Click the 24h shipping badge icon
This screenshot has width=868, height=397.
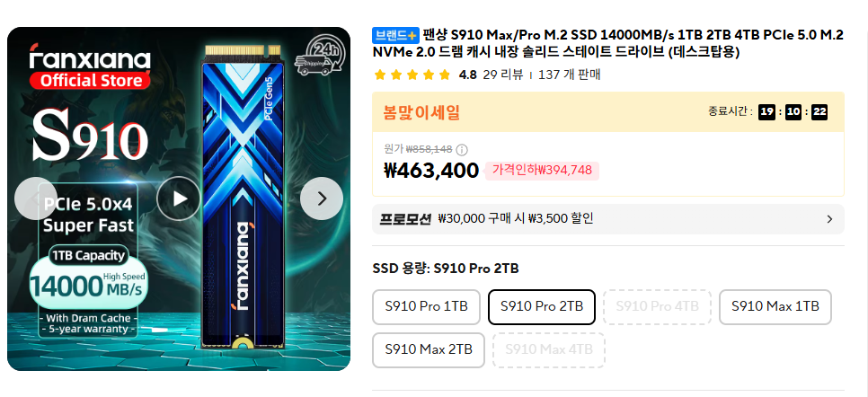(x=324, y=55)
